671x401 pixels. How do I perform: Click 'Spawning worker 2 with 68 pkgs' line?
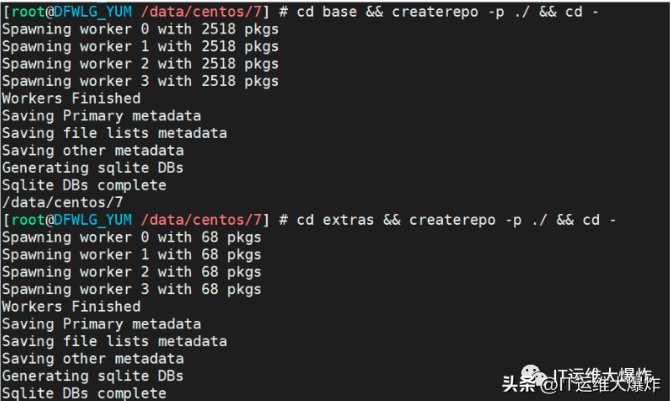point(131,271)
